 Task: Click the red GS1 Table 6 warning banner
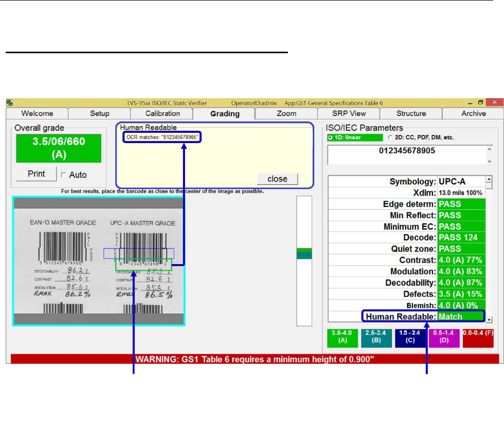pyautogui.click(x=254, y=359)
